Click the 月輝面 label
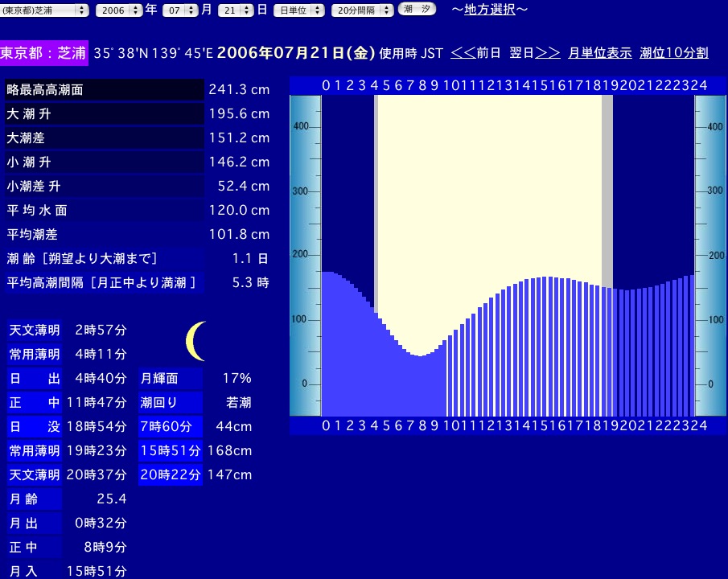This screenshot has width=728, height=579. (x=171, y=379)
